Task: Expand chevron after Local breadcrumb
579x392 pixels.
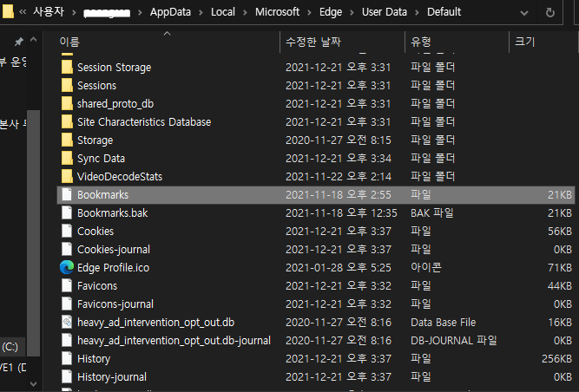Action: tap(245, 12)
